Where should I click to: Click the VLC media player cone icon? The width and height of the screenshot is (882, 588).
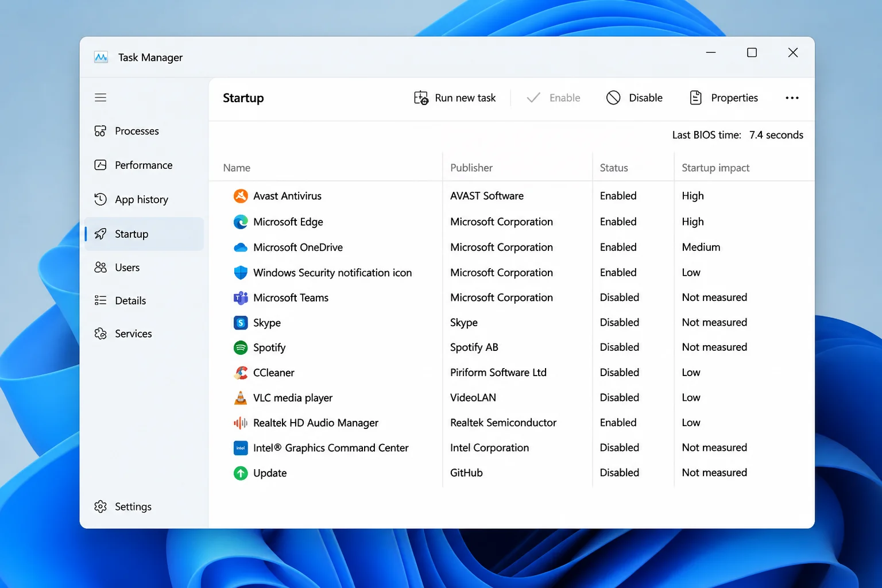(x=241, y=397)
